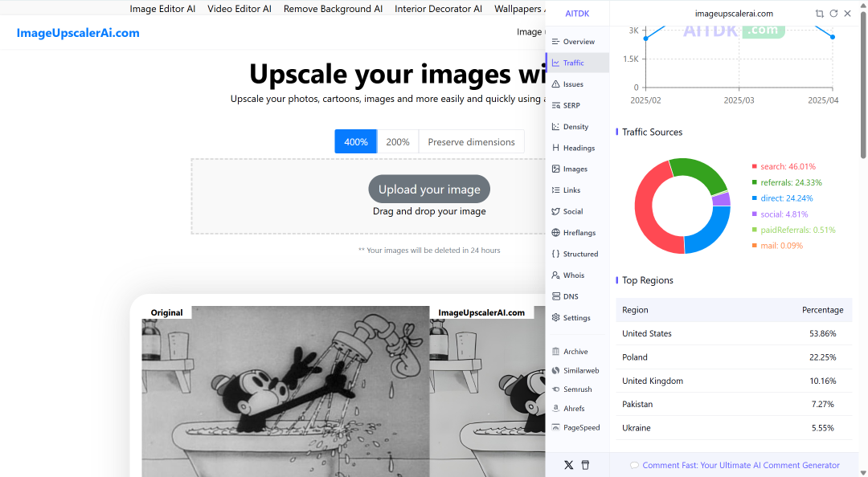Click the Settings gear icon
The width and height of the screenshot is (868, 477).
point(556,318)
